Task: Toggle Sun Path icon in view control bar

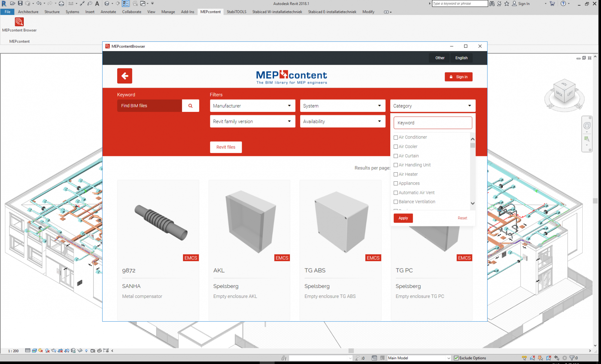Action: (40, 351)
